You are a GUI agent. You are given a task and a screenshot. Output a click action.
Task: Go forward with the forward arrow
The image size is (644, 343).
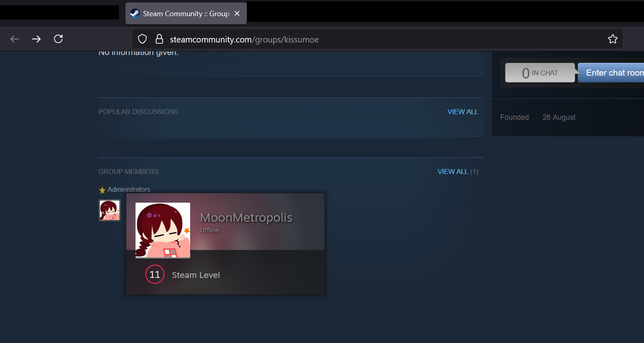click(36, 39)
